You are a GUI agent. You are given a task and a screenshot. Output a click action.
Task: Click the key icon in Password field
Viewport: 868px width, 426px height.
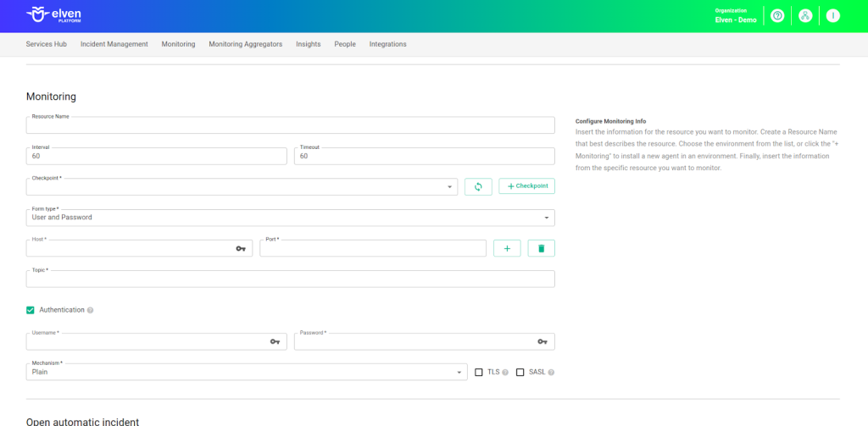click(542, 341)
